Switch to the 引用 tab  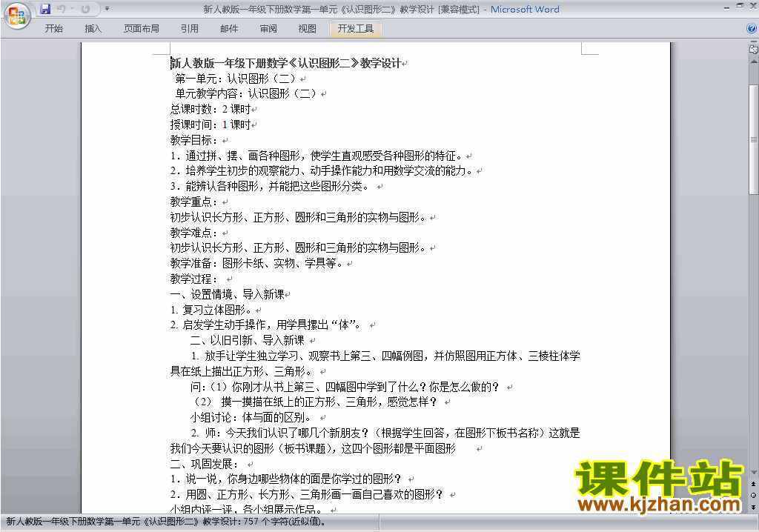pyautogui.click(x=189, y=29)
